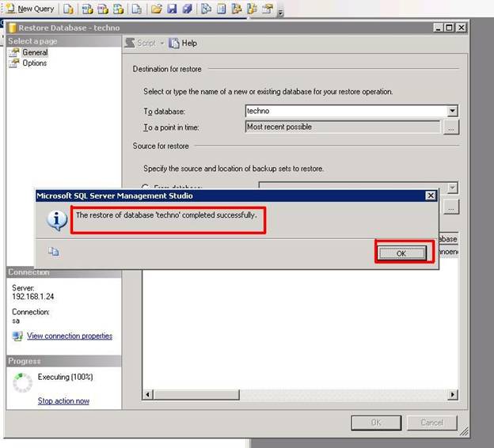Expand the Script dropdown arrow

click(162, 44)
